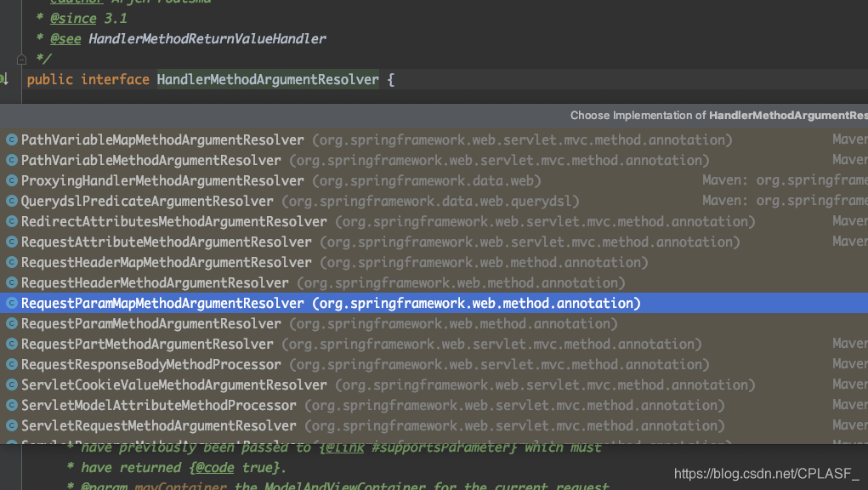Click HandlerMethodReturnValueHandler in @see tag
868x490 pixels.
click(x=207, y=39)
